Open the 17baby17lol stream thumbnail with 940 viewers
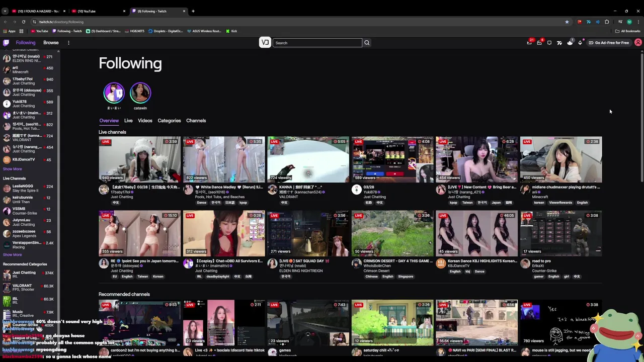This screenshot has width=644, height=362. (x=139, y=159)
